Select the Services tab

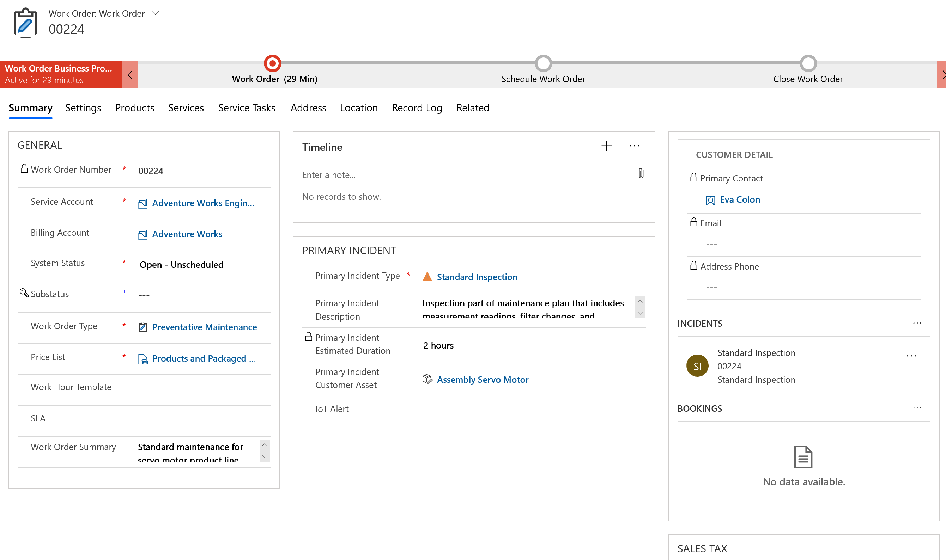point(186,107)
